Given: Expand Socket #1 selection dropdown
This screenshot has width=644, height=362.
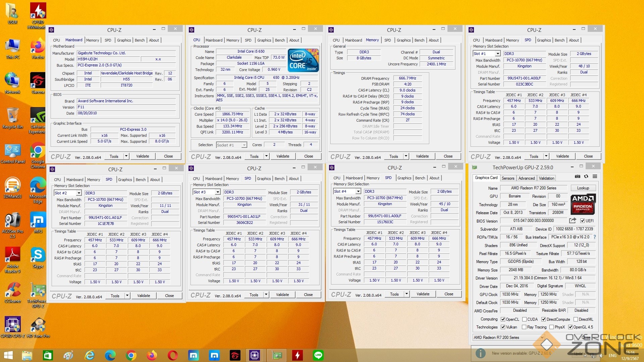Looking at the screenshot, I should pos(244,145).
